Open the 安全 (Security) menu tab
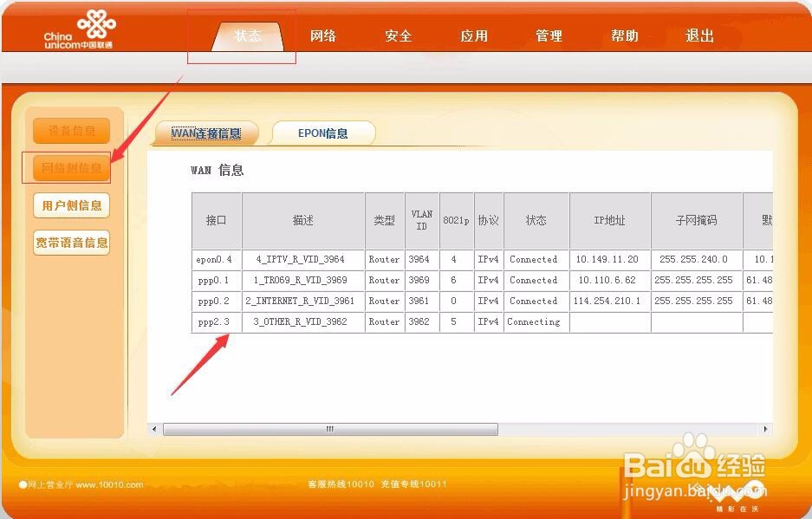The image size is (812, 519). click(398, 36)
